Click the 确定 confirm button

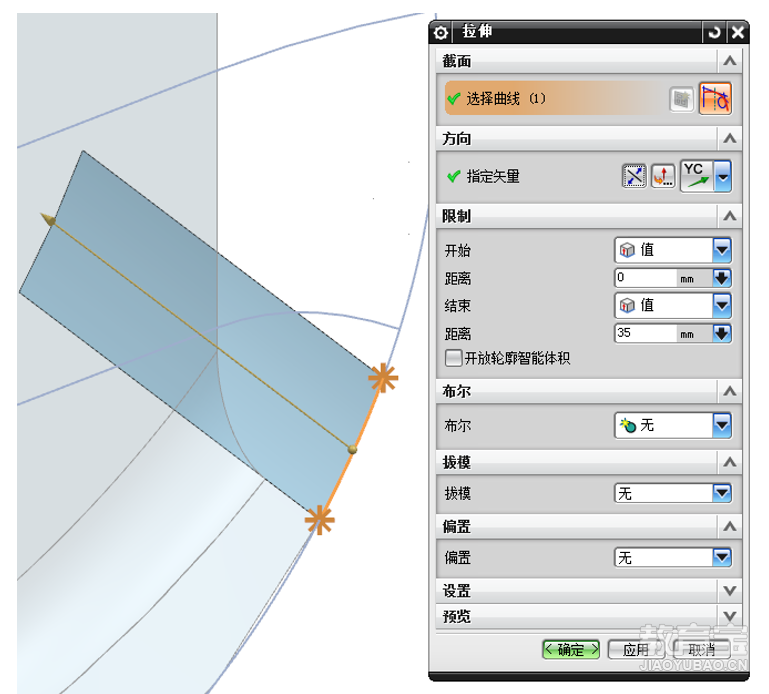pos(571,650)
